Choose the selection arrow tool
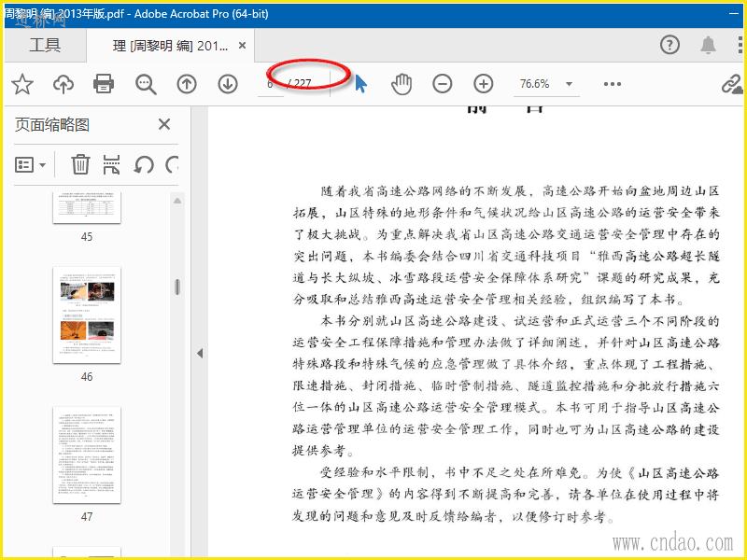 (x=361, y=84)
